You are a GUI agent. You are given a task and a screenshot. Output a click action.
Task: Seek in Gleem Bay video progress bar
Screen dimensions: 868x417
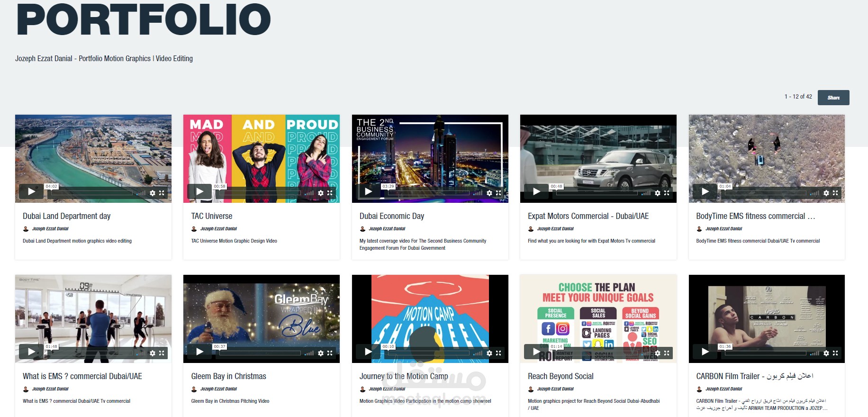[x=260, y=353]
